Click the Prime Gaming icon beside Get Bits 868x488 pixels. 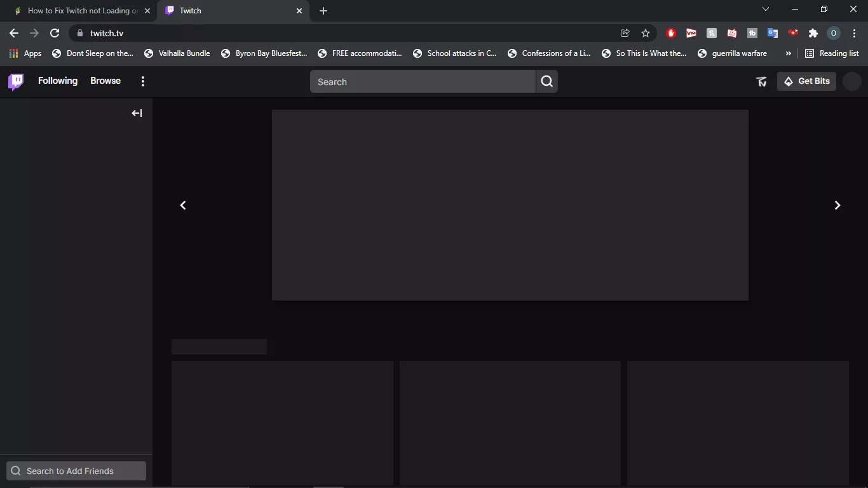pyautogui.click(x=761, y=81)
